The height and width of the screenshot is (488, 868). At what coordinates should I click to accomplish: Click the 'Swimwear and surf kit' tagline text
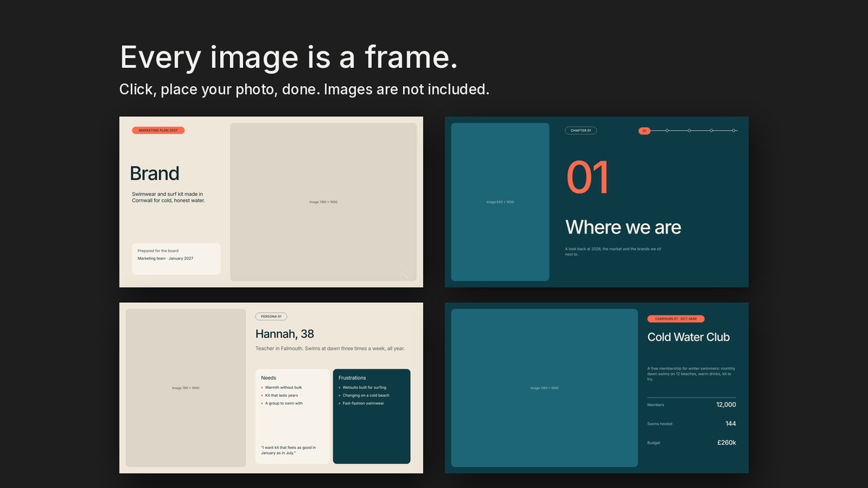click(169, 197)
